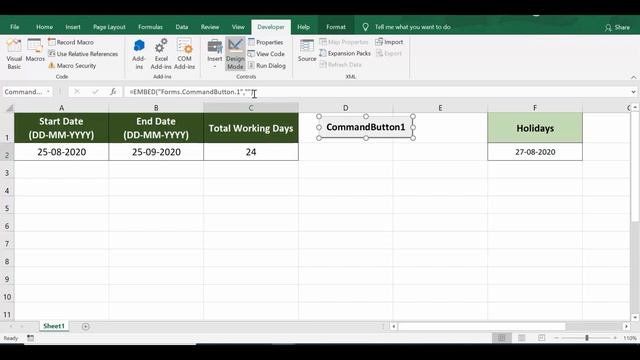Screen dimensions: 640x360
Task: Switch to the Sheet1 tab
Action: click(x=54, y=326)
